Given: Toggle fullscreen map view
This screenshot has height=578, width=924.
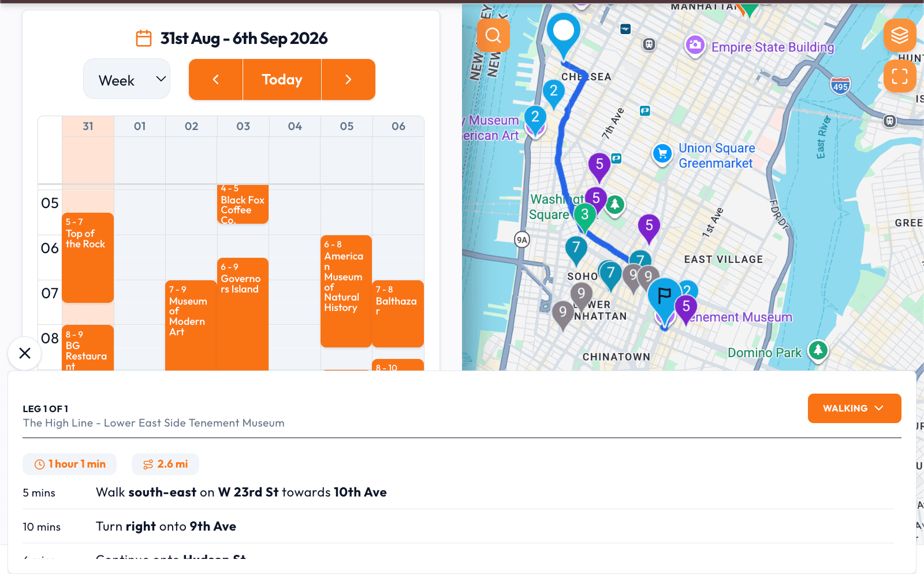Looking at the screenshot, I should click(900, 76).
